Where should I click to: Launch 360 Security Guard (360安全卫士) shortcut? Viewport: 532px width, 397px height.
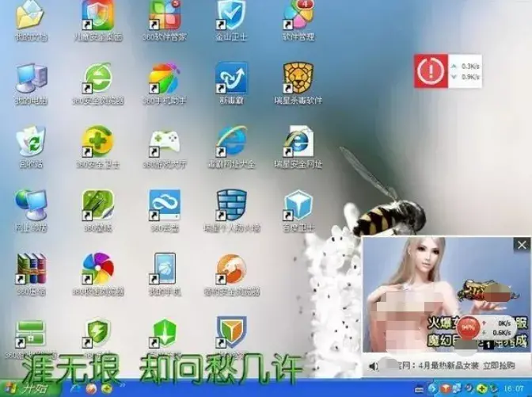pyautogui.click(x=98, y=143)
